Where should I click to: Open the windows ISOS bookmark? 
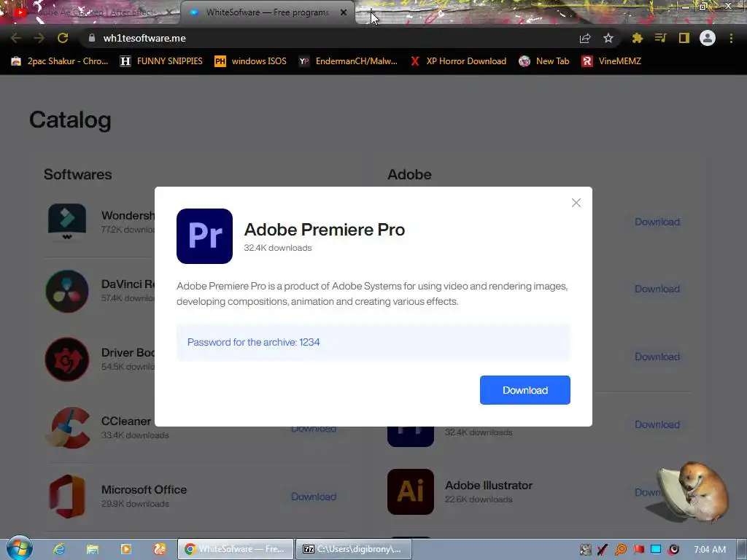coord(251,61)
